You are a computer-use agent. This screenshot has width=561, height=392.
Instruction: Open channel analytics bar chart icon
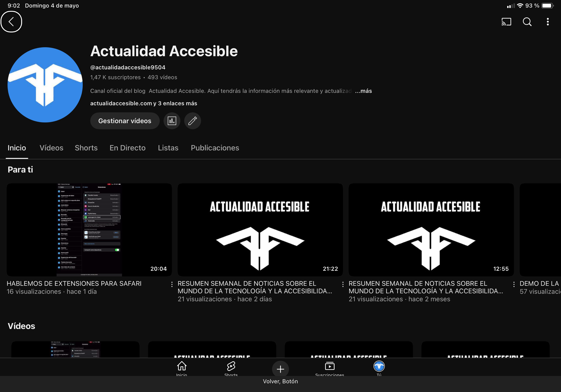[172, 121]
